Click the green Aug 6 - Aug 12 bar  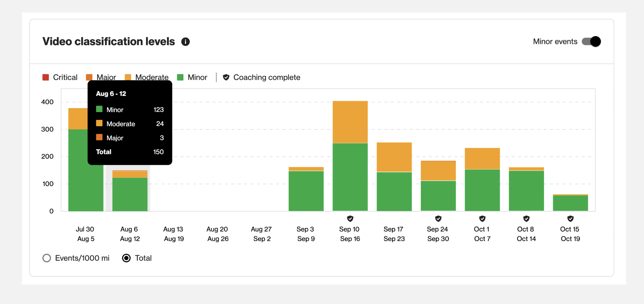pyautogui.click(x=130, y=194)
